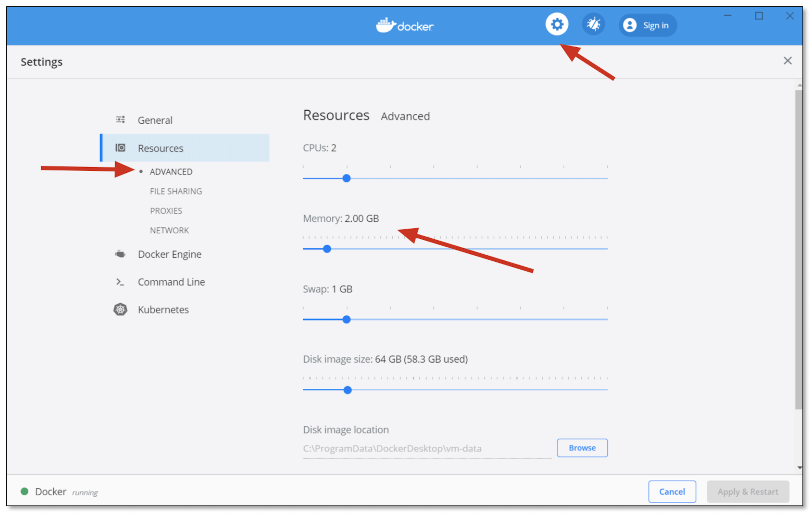Click the green Docker running status dot

24,491
